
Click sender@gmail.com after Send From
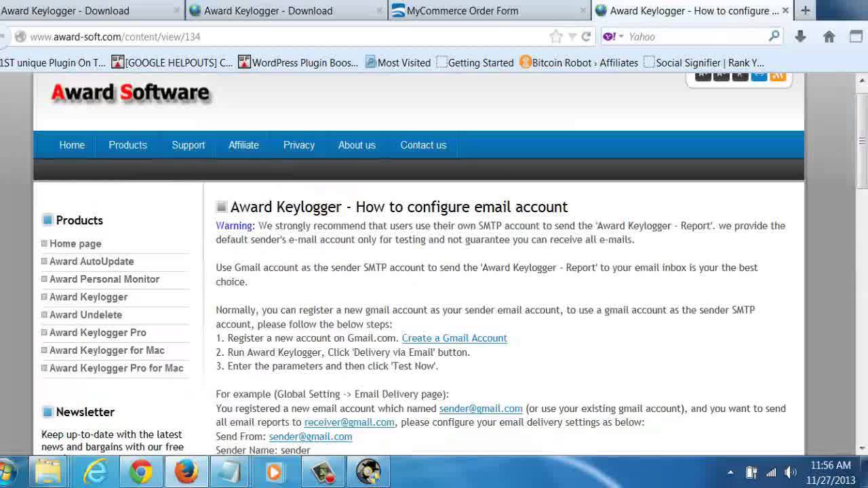(x=311, y=436)
